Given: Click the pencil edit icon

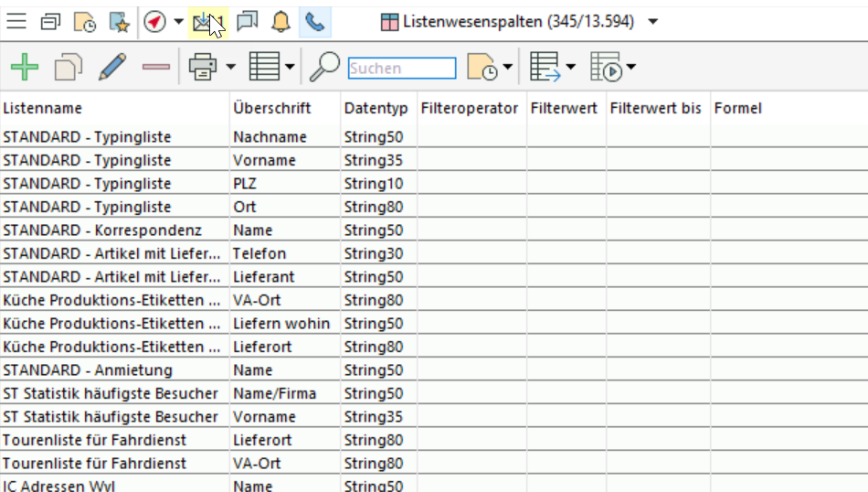Looking at the screenshot, I should tap(111, 67).
